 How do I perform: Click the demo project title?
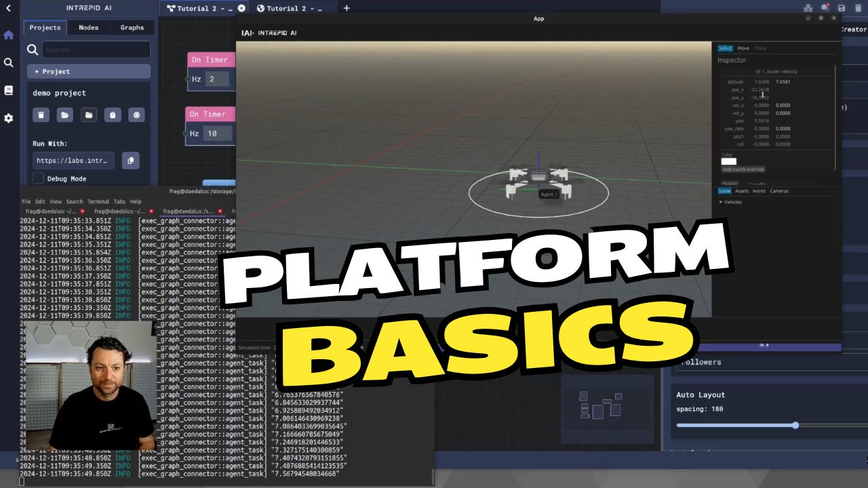click(59, 93)
